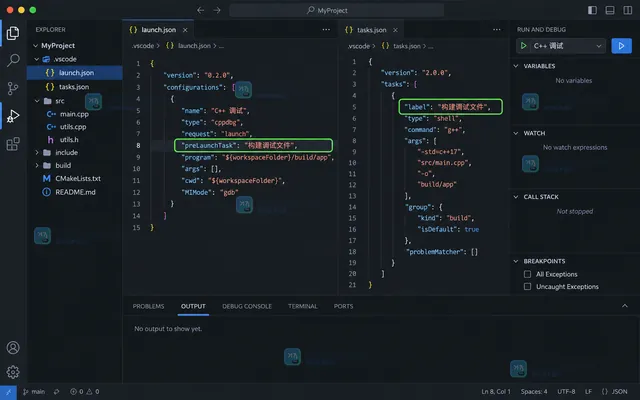This screenshot has width=640, height=400.
Task: Select the OUTPUT panel tab
Action: (x=193, y=306)
